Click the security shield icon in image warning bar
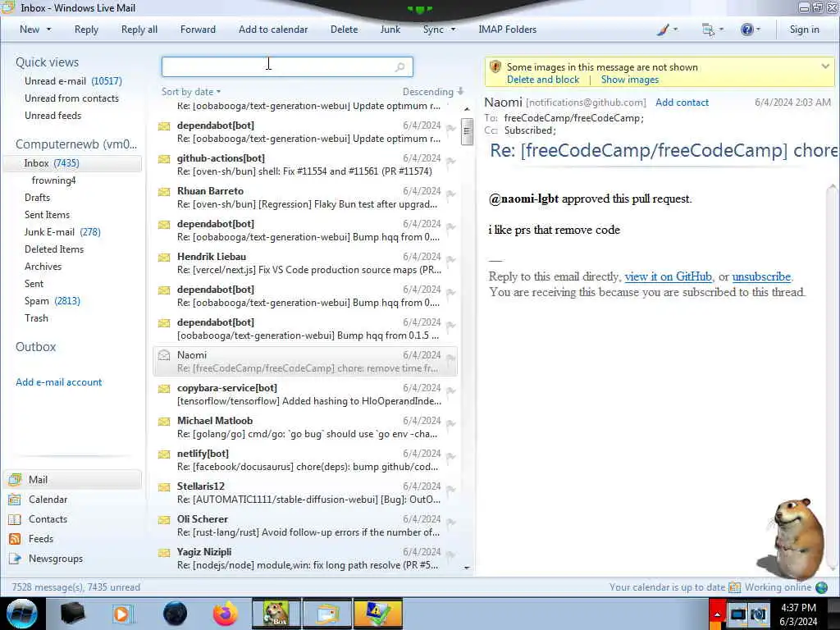The width and height of the screenshot is (840, 630). pos(495,67)
